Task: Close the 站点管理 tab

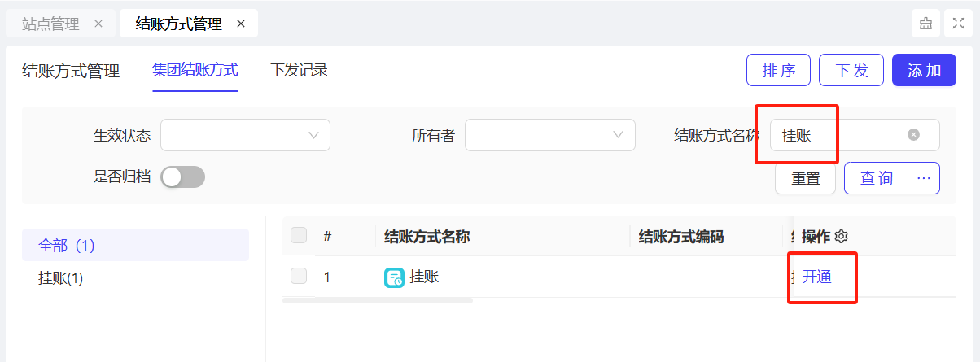Action: pyautogui.click(x=98, y=24)
